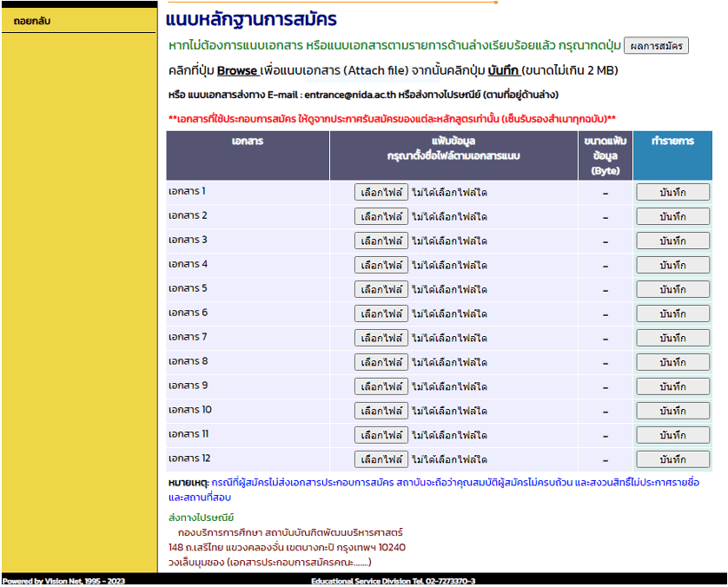The image size is (728, 587).
Task: Click บันทึก for เอกสาร 1
Action: (x=673, y=190)
